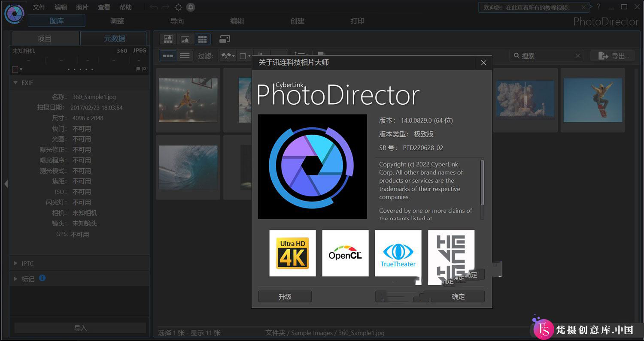Open the 项目 panel tab

point(45,38)
